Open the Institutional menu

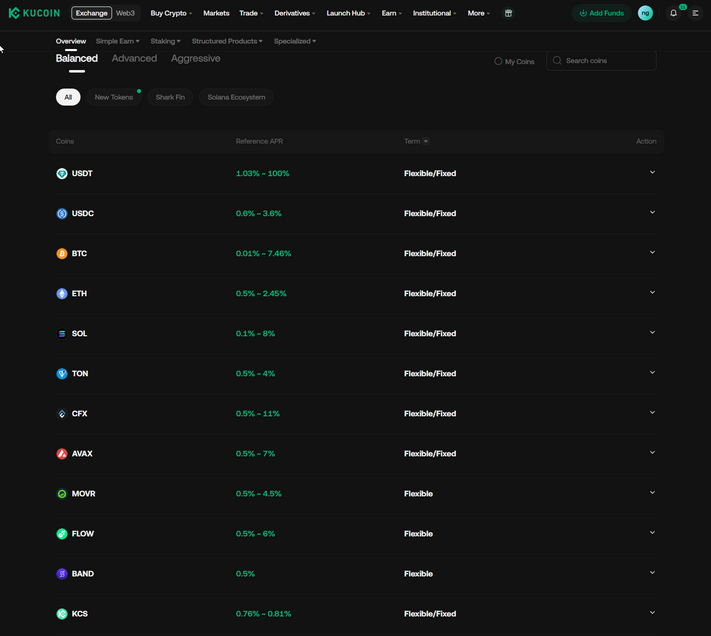pos(434,13)
